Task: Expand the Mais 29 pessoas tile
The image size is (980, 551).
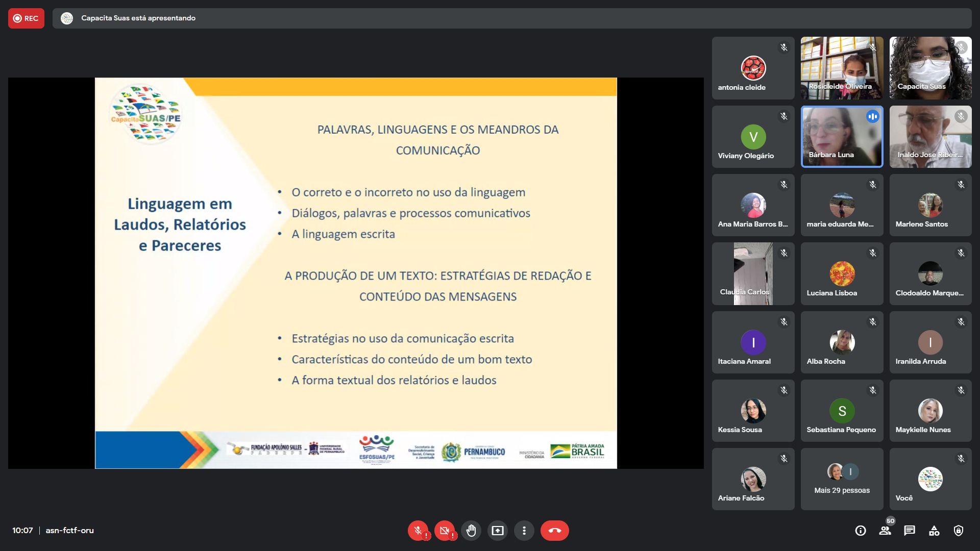Action: (842, 479)
